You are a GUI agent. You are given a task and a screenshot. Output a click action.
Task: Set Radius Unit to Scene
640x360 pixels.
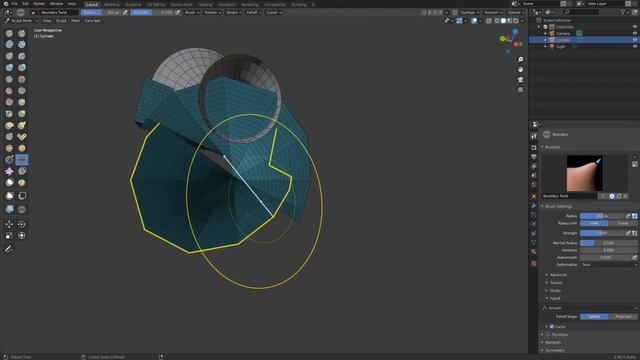[623, 223]
